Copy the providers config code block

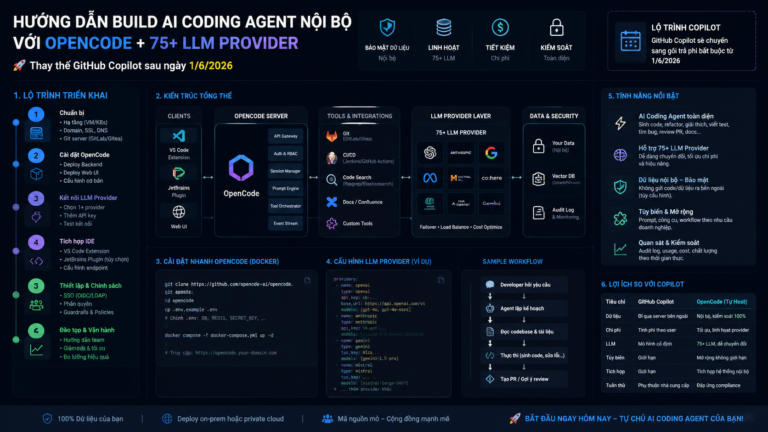pos(441,280)
